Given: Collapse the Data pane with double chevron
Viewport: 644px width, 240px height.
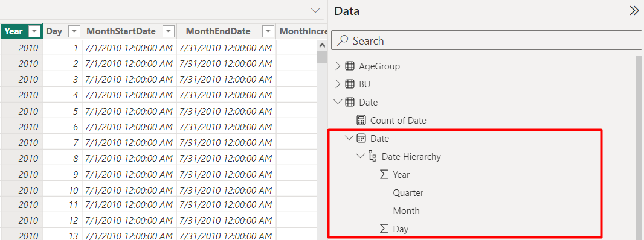Looking at the screenshot, I should pyautogui.click(x=634, y=11).
